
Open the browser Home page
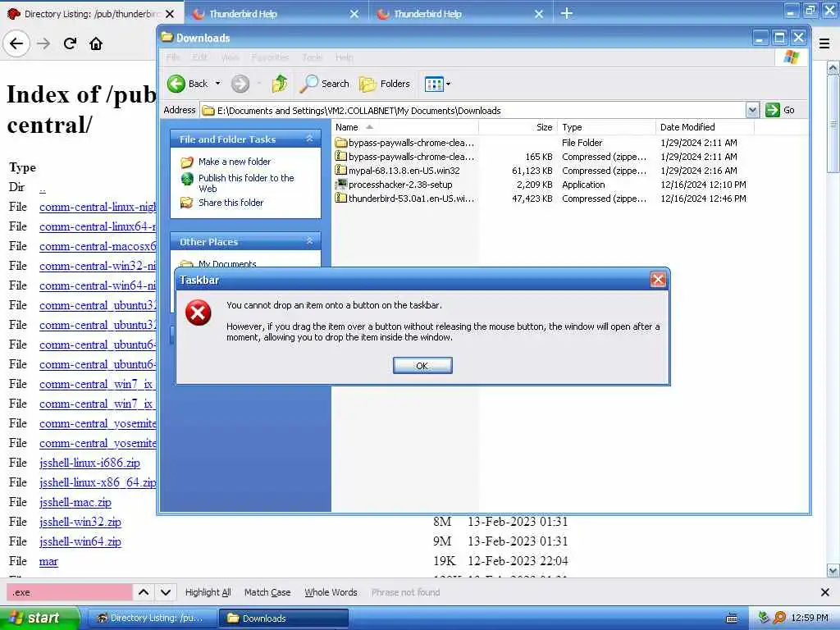96,43
